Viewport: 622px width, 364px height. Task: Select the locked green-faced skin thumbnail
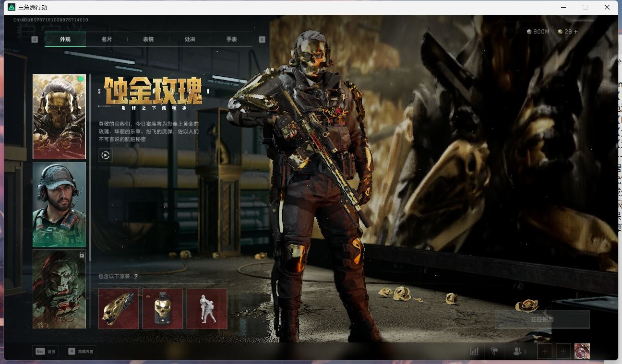(x=59, y=289)
